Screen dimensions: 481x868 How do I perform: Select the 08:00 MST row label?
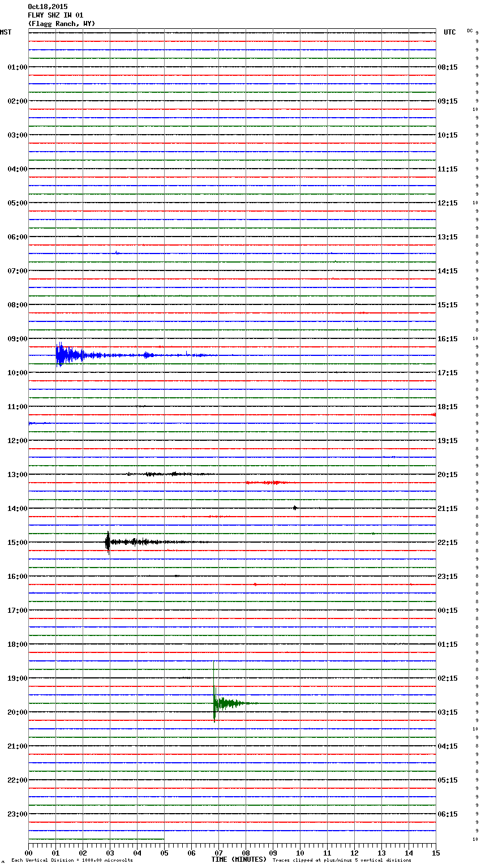[18, 305]
